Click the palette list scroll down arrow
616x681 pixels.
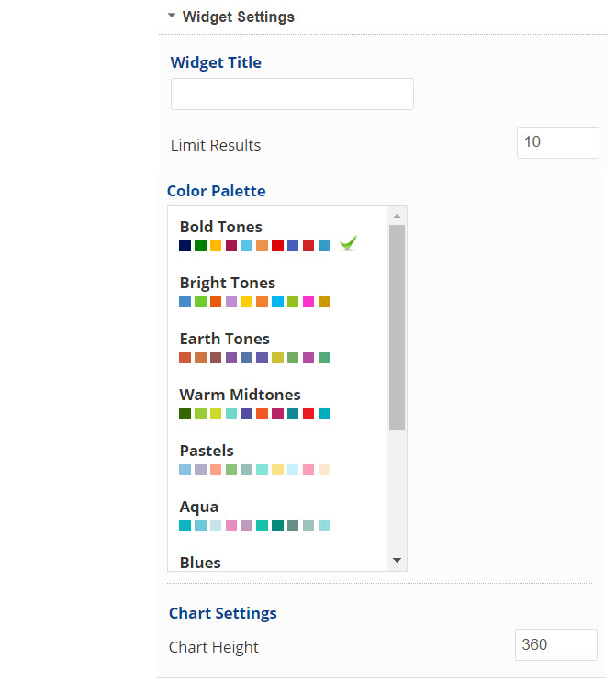397,560
